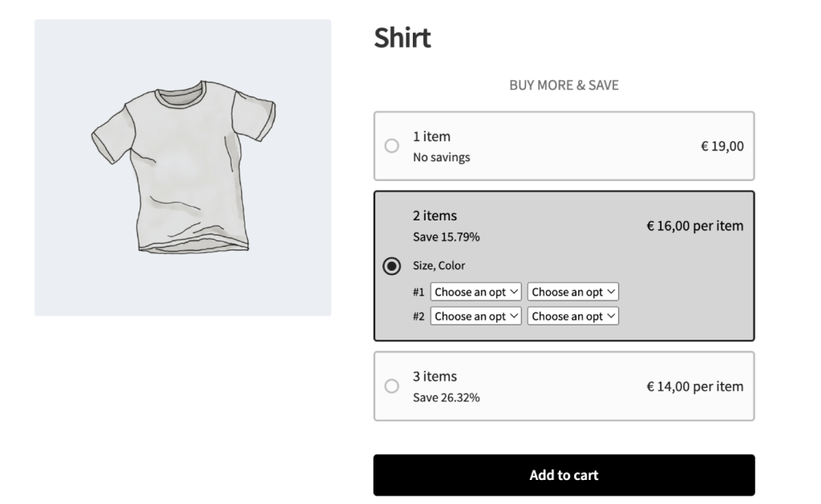Image resolution: width=821 pixels, height=504 pixels.
Task: Click the BUY MORE & SAVE heading
Action: [x=564, y=84]
